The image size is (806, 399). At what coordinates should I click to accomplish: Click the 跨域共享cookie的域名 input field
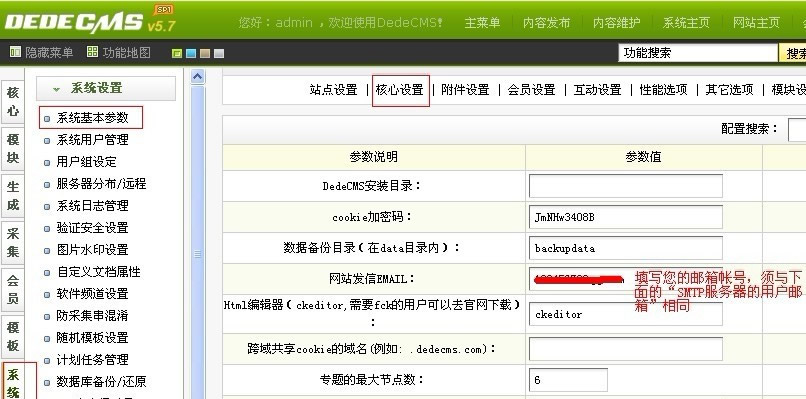point(626,349)
